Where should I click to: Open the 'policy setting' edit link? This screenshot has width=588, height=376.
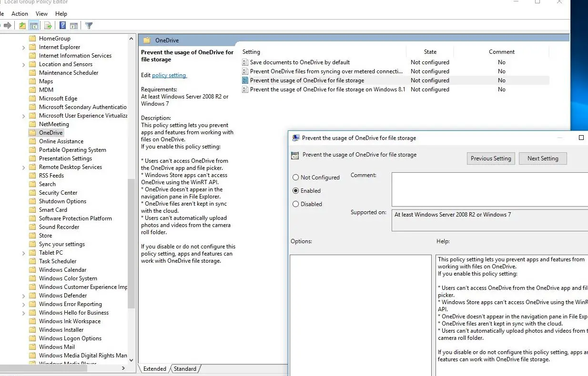169,75
